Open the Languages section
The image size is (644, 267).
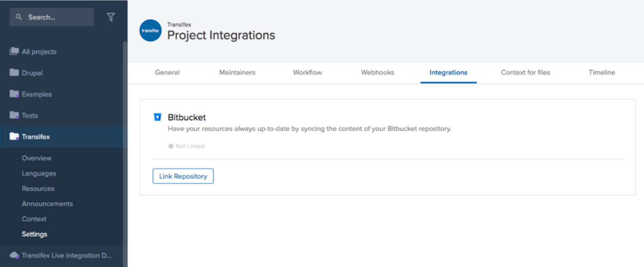[39, 173]
